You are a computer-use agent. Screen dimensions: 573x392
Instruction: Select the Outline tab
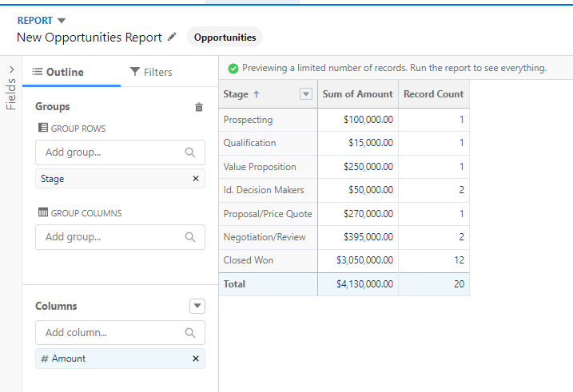click(58, 72)
